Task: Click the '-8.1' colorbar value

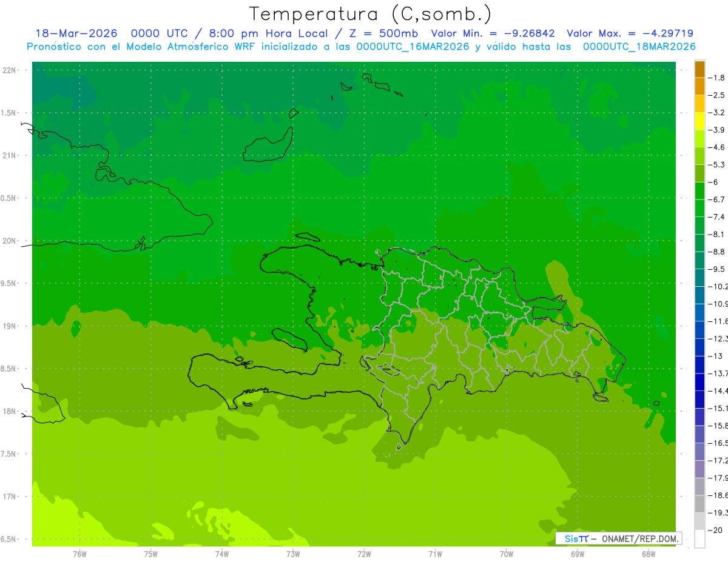Action: (717, 234)
